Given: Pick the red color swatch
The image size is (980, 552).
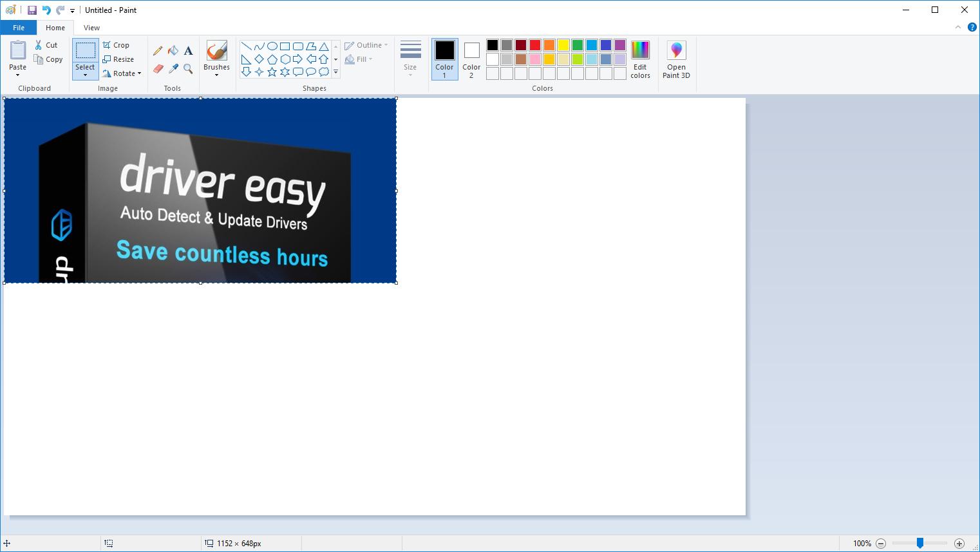Looking at the screenshot, I should click(x=535, y=45).
